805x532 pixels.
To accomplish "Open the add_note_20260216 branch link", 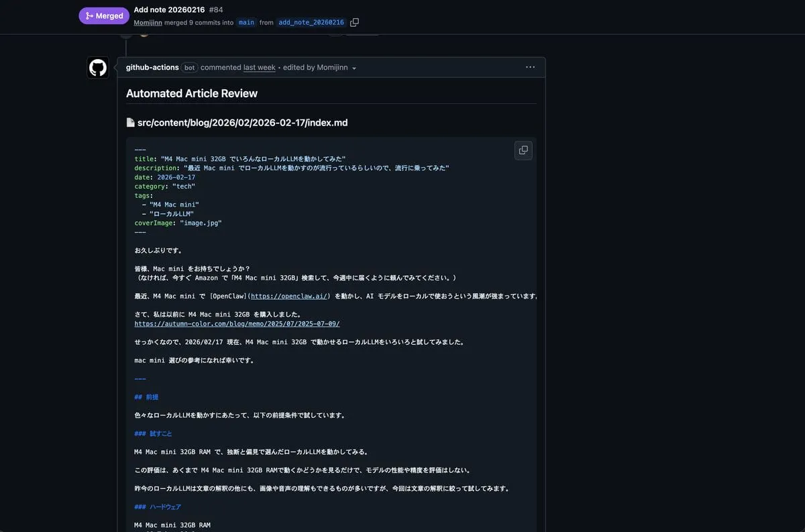I will (x=311, y=22).
